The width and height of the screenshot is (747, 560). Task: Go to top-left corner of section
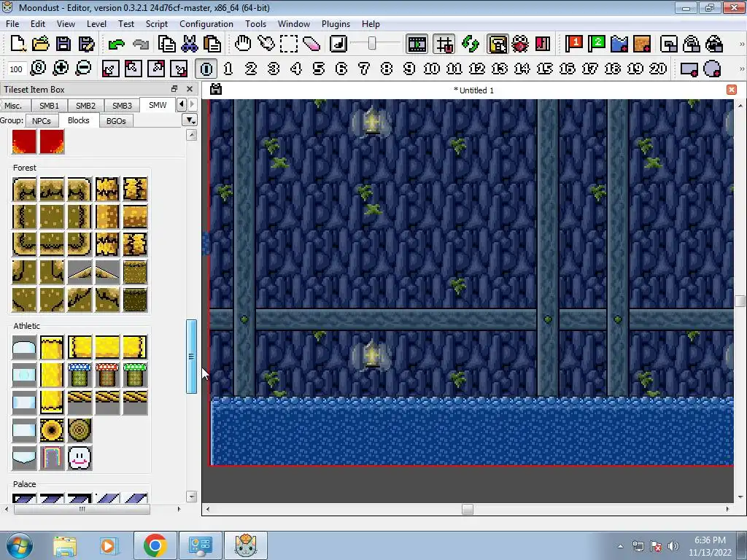[x=133, y=69]
